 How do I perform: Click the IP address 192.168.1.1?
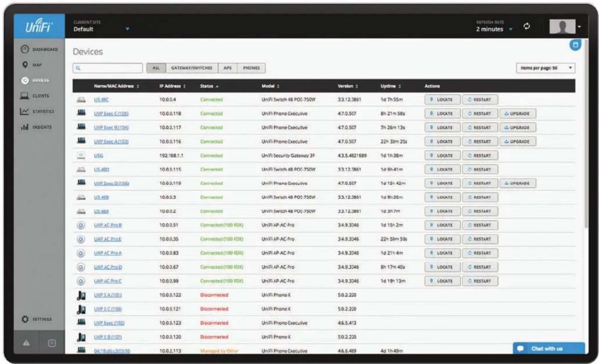(x=171, y=155)
